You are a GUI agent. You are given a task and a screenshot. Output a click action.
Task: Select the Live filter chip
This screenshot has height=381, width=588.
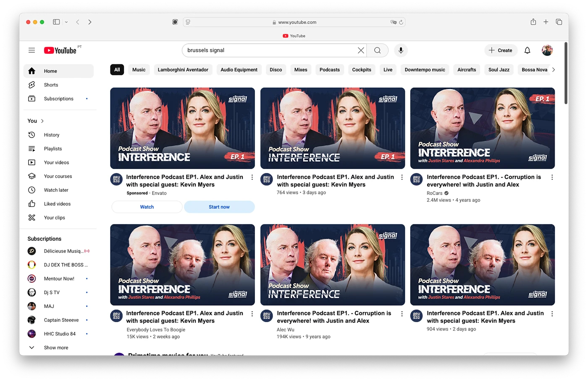click(x=388, y=70)
